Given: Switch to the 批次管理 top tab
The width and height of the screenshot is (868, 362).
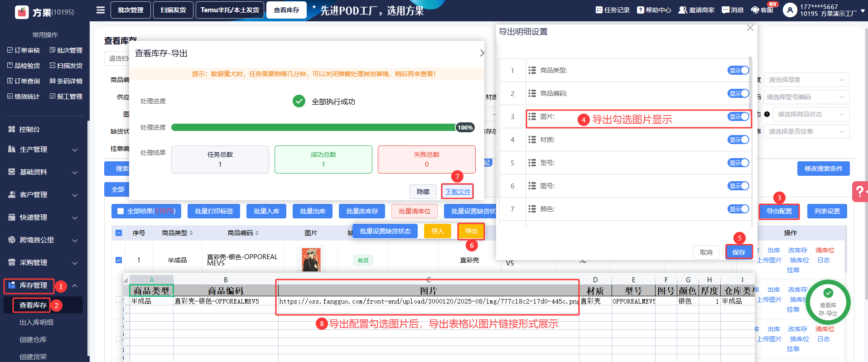Looking at the screenshot, I should tap(130, 10).
